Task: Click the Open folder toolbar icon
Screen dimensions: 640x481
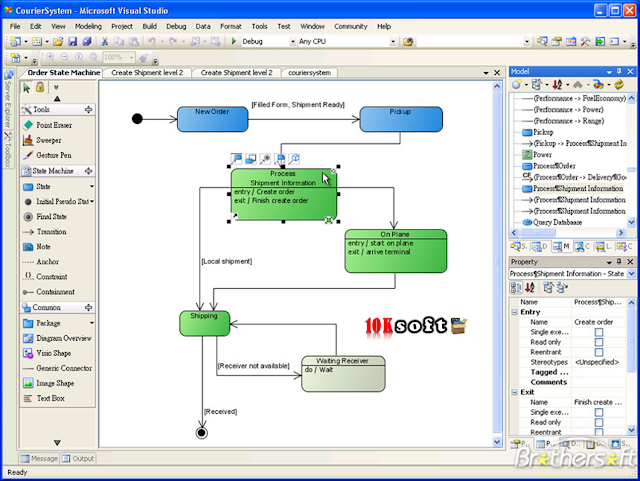Action: tap(58, 41)
